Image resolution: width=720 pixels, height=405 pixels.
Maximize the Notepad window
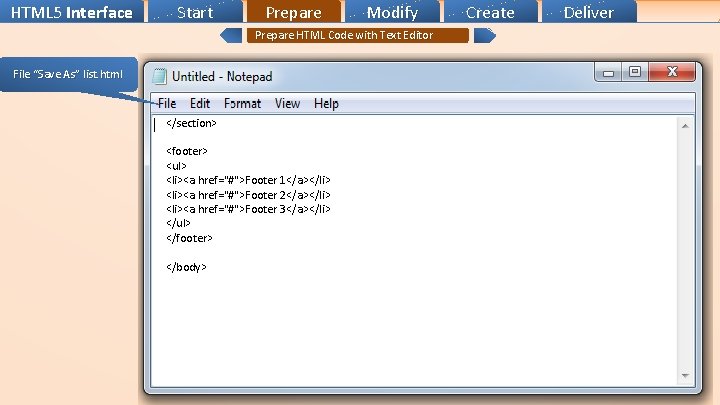coord(635,73)
